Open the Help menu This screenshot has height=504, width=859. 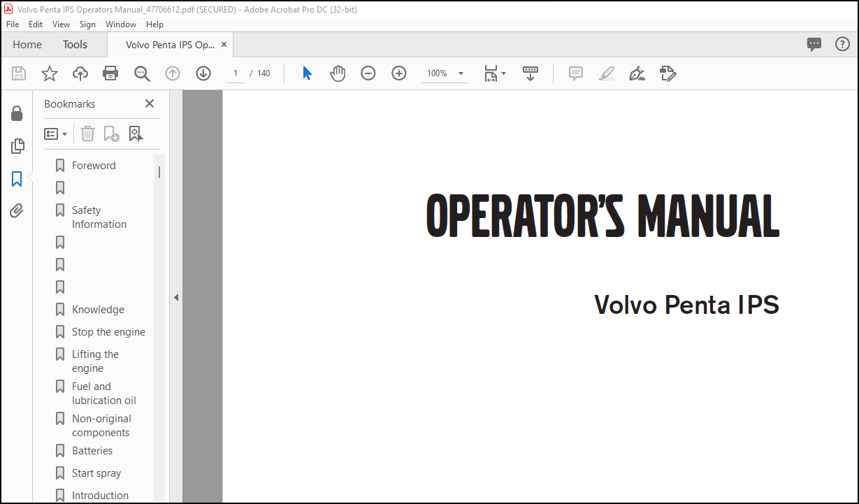154,24
